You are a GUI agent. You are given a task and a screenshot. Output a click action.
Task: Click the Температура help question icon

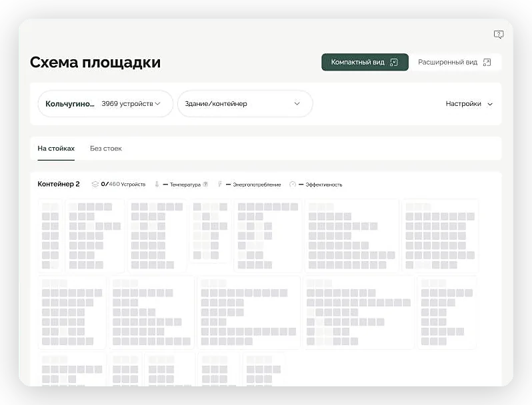[x=205, y=185]
